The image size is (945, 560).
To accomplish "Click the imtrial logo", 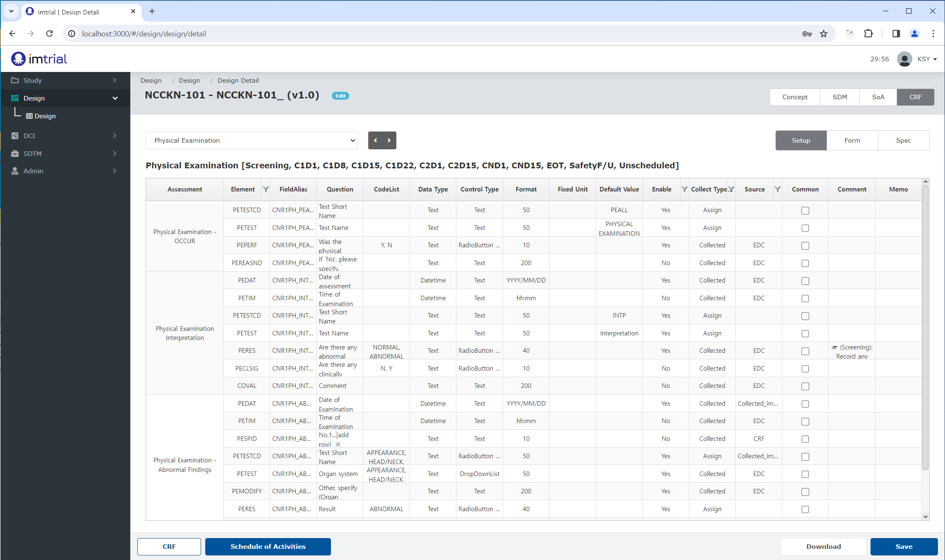I will pyautogui.click(x=39, y=59).
